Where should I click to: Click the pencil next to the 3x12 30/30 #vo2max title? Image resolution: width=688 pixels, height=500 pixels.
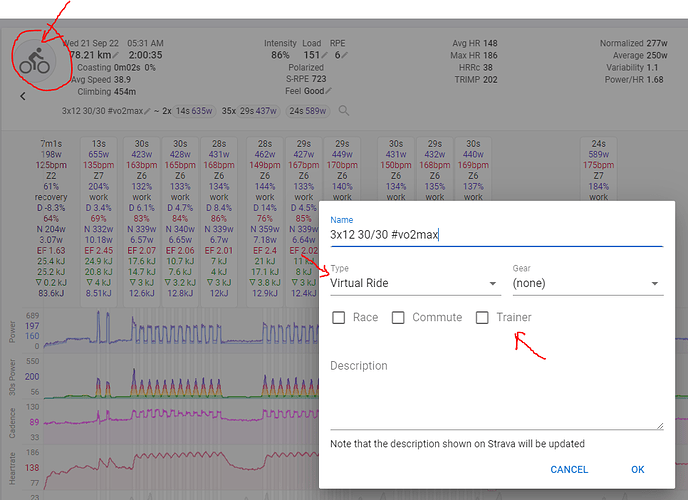[147, 111]
